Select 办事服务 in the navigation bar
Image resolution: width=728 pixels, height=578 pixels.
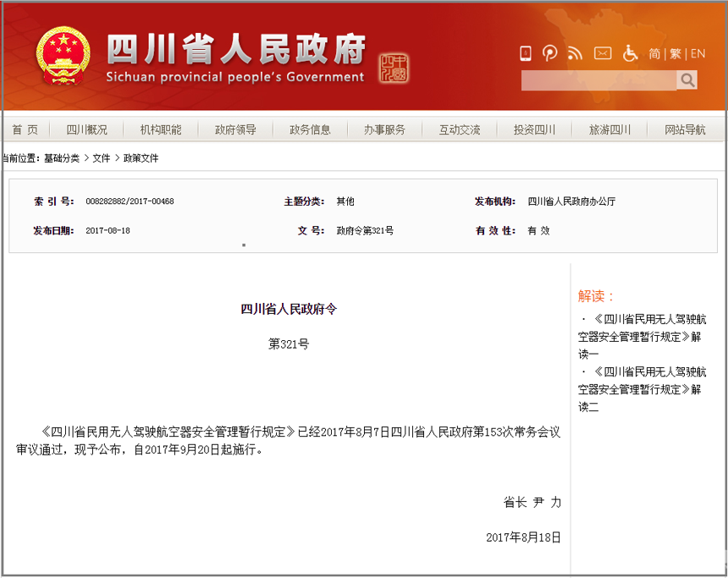pos(384,129)
